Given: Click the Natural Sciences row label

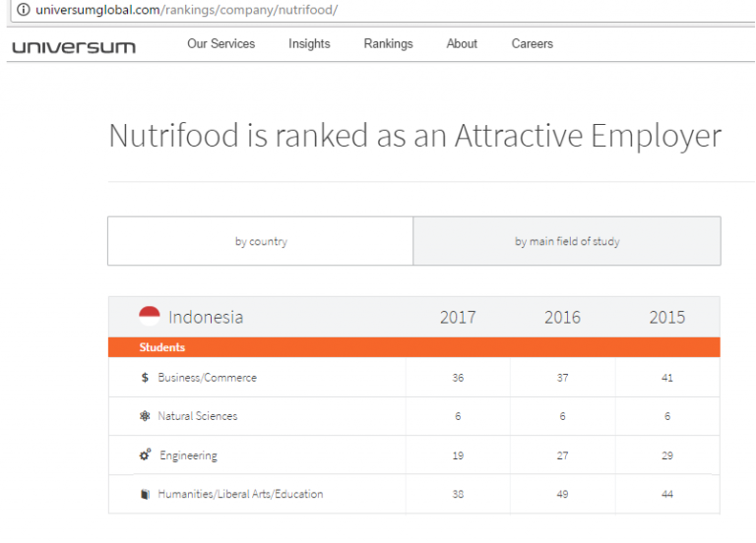Looking at the screenshot, I should click(197, 416).
